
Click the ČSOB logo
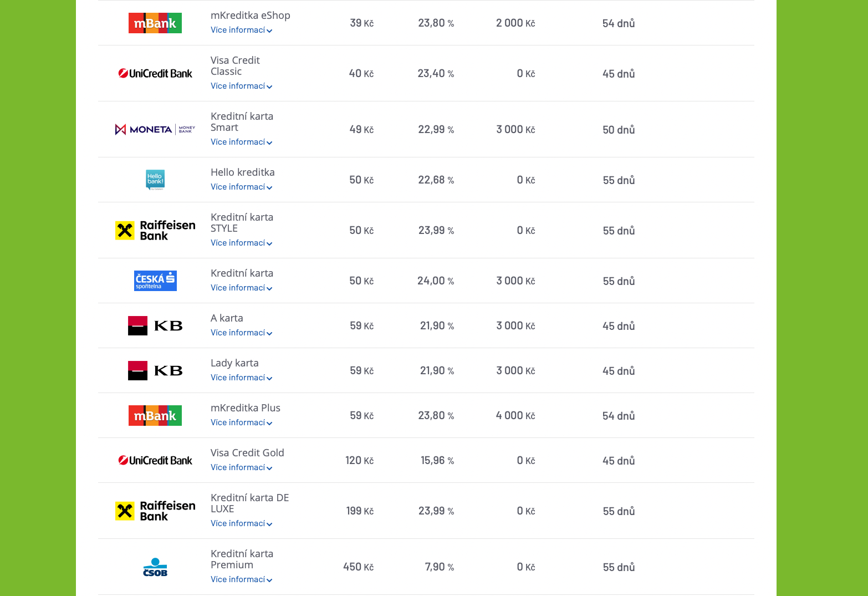[x=155, y=567]
